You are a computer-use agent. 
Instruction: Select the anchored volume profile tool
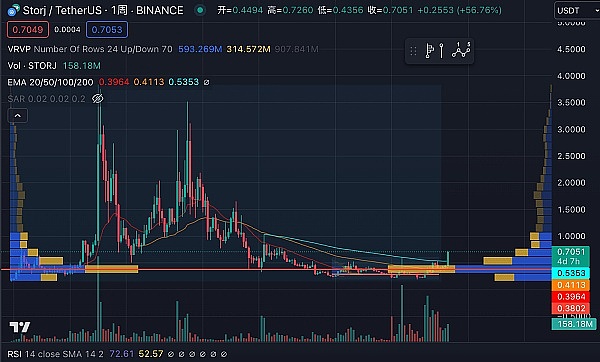pos(430,51)
